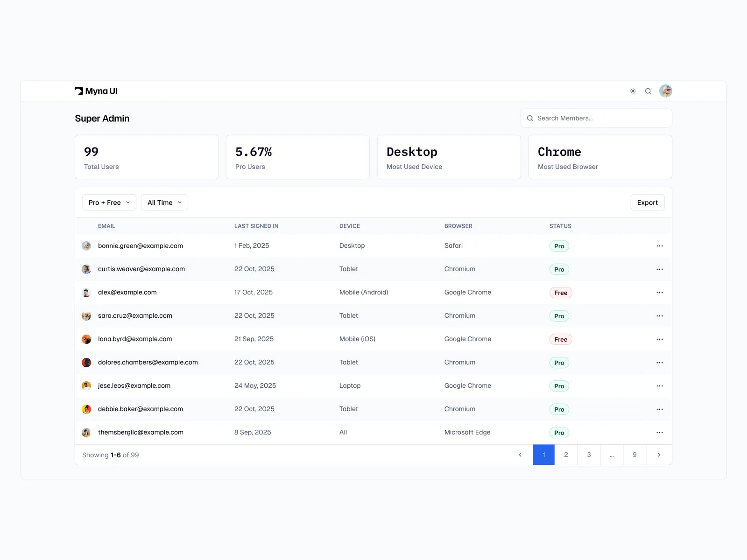Open three-dot menu for alex@example.com
The width and height of the screenshot is (747, 560).
tap(659, 293)
